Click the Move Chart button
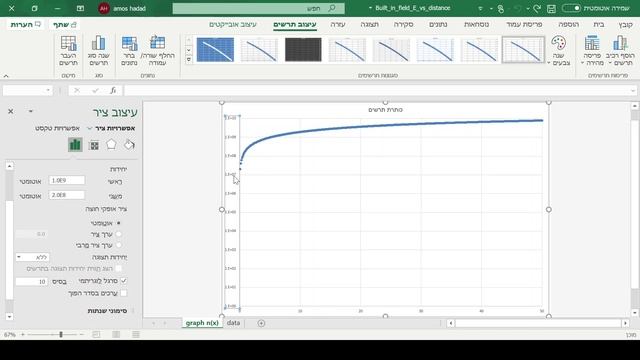This screenshot has height=360, width=640. pyautogui.click(x=68, y=51)
